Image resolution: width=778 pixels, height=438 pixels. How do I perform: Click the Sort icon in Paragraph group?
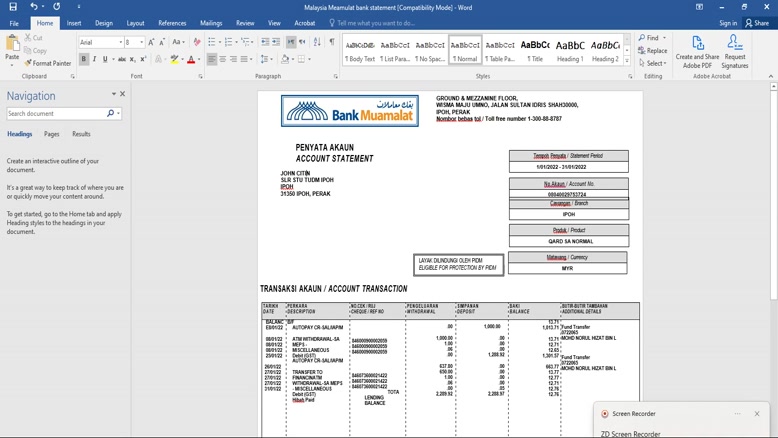point(317,42)
